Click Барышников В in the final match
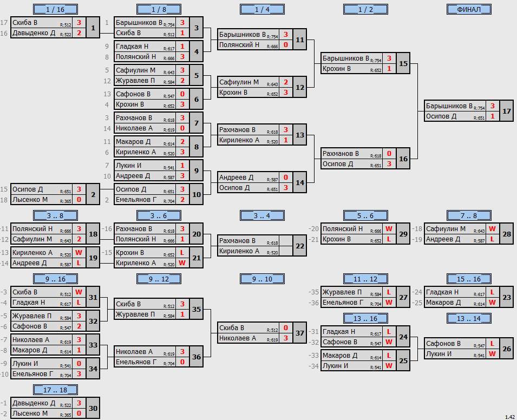Image resolution: width=517 pixels, height=420 pixels. [449, 106]
